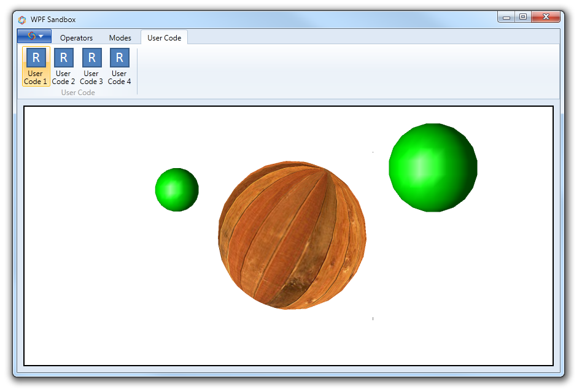Screen dimensions: 582x392
Task: Click the small mark below the wooden sphere
Action: pos(373,318)
